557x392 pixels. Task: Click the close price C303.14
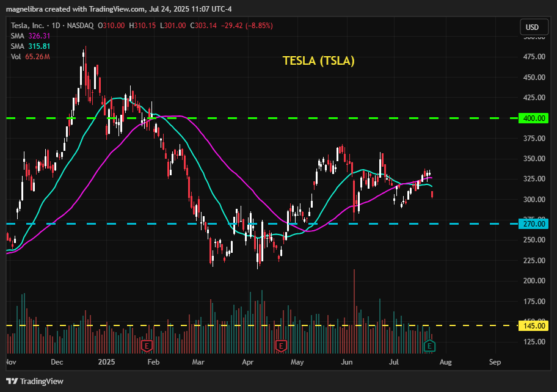point(203,26)
